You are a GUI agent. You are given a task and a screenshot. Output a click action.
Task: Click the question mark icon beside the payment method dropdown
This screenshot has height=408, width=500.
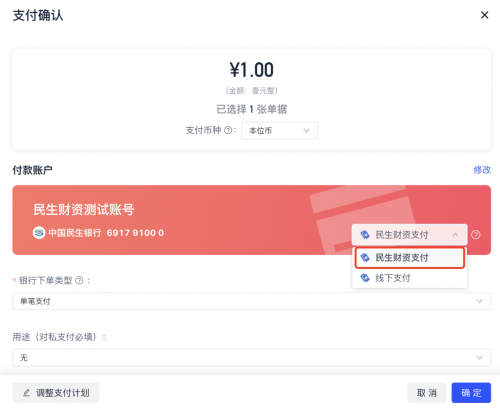(476, 235)
